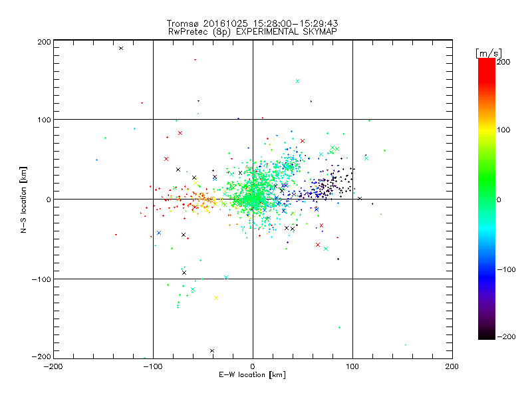
Task: Click the 'E-W location [km]' axis label
Action: point(252,375)
